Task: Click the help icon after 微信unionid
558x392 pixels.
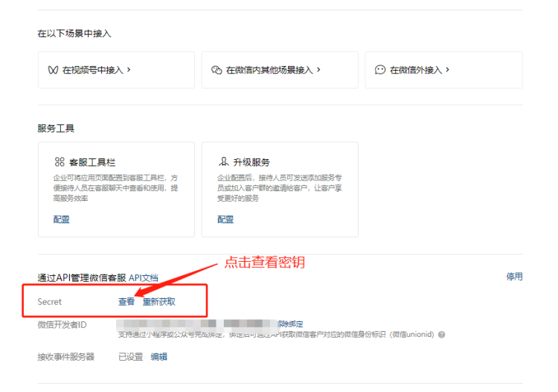Action: (442, 335)
